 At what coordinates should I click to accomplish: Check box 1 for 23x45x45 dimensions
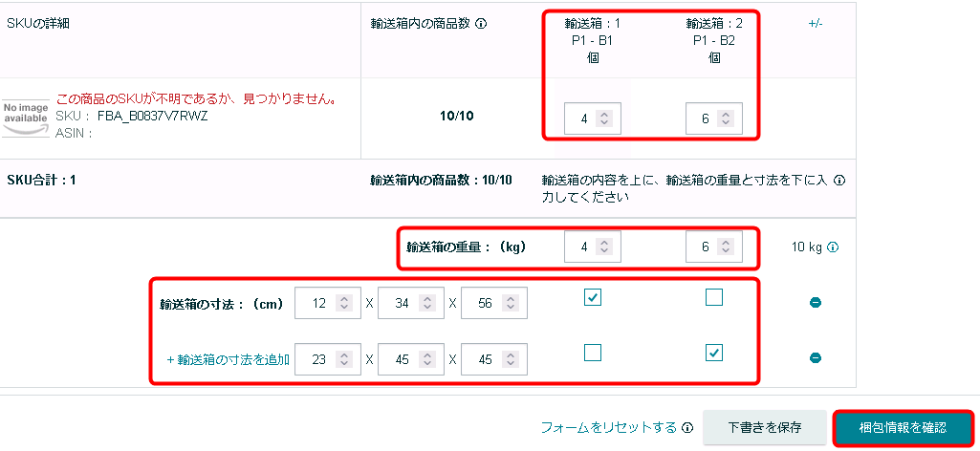pos(593,353)
